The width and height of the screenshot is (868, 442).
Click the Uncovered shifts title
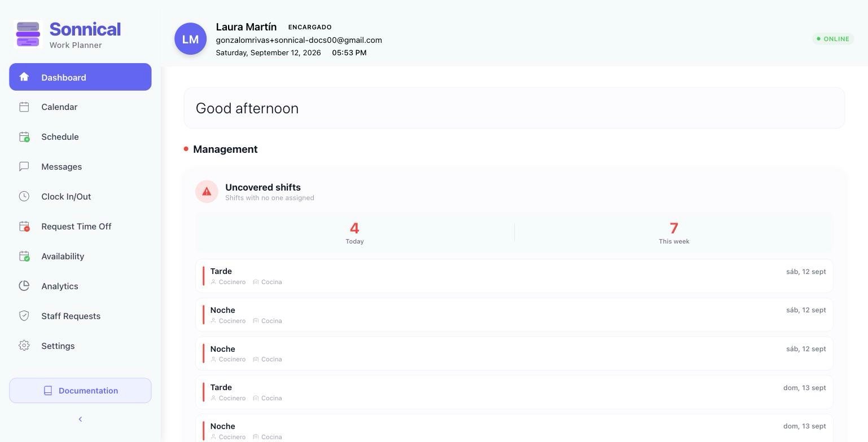pyautogui.click(x=262, y=187)
